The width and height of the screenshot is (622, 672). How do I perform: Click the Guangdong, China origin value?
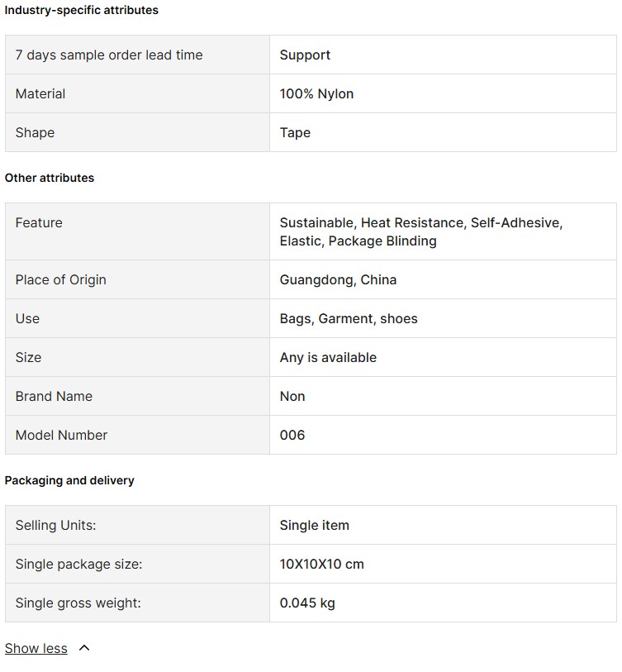coord(338,280)
